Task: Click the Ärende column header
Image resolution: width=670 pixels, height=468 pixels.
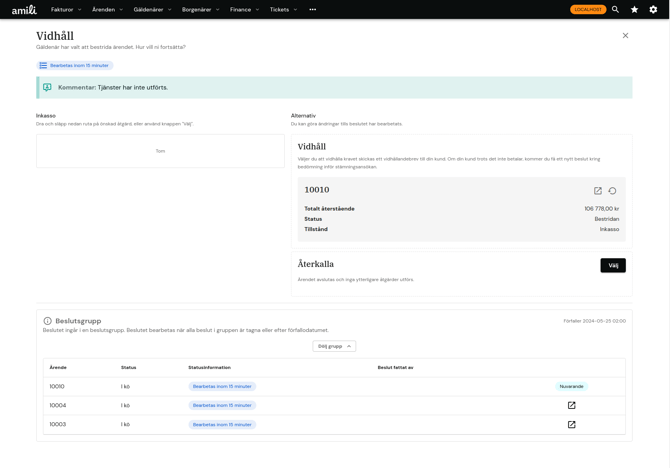Action: [x=58, y=368]
